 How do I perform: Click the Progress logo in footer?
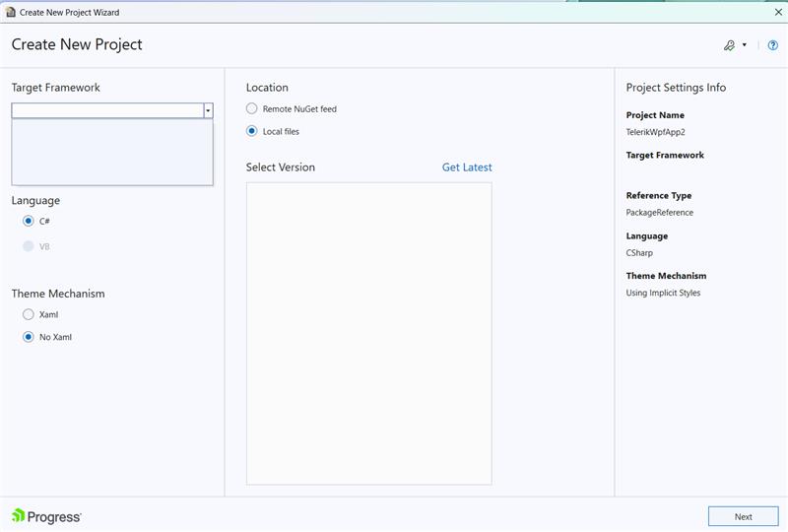46,516
